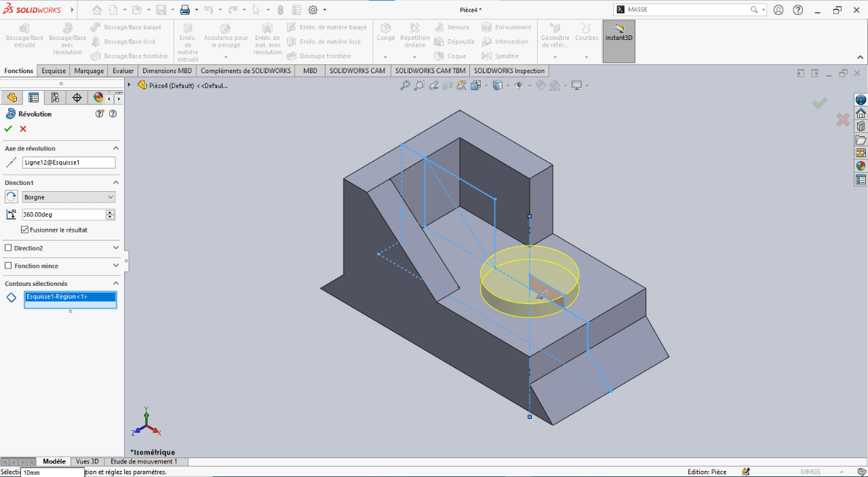The height and width of the screenshot is (477, 868).
Task: Open the ConfigurationManager tab icon
Action: coord(55,98)
